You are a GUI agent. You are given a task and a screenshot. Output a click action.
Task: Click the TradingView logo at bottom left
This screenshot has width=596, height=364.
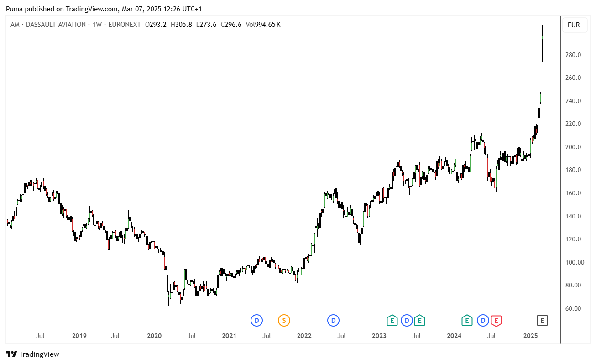tap(32, 354)
